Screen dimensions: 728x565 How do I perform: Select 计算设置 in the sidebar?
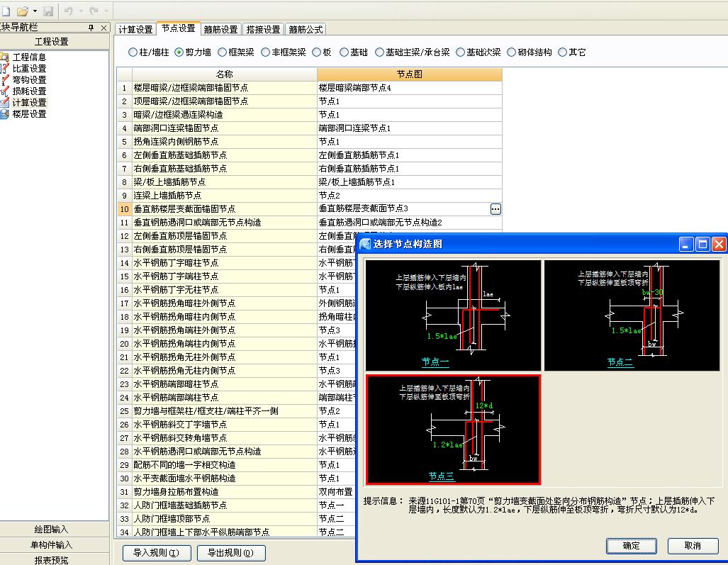(x=29, y=103)
